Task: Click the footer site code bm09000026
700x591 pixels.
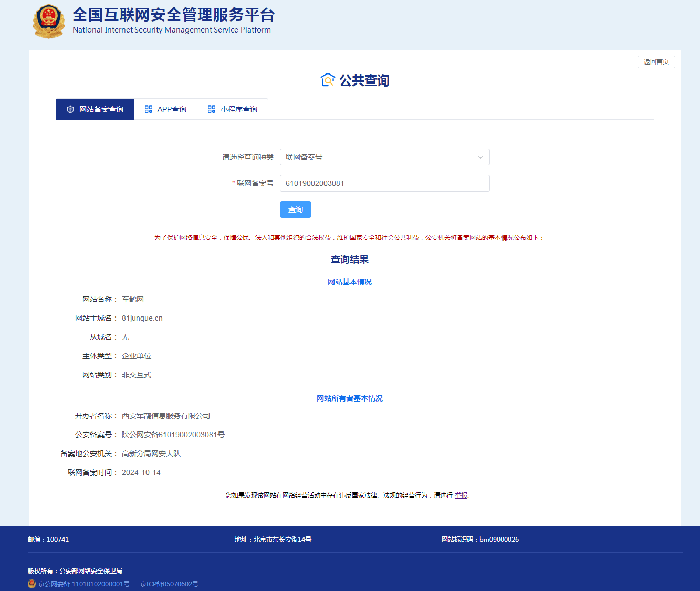Action: click(499, 540)
